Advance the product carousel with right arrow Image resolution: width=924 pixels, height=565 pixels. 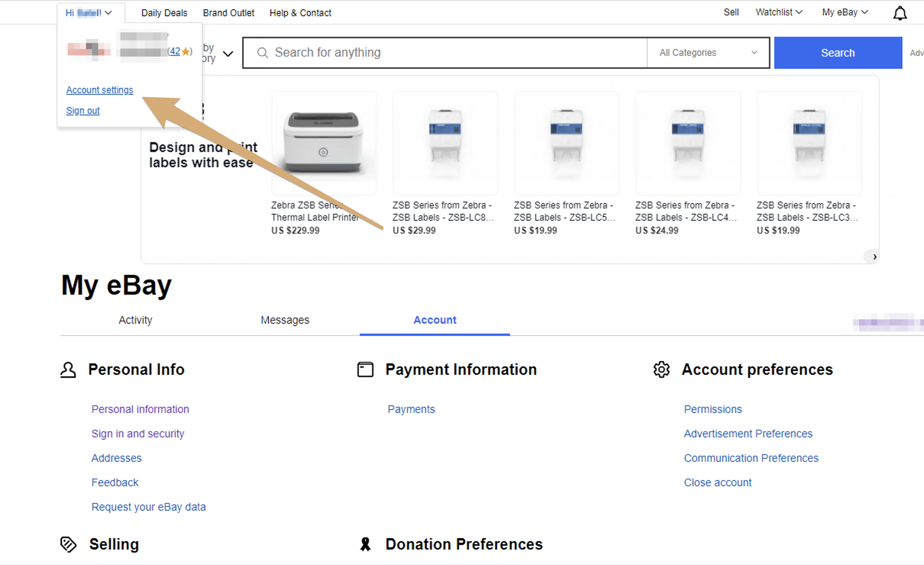coord(874,257)
